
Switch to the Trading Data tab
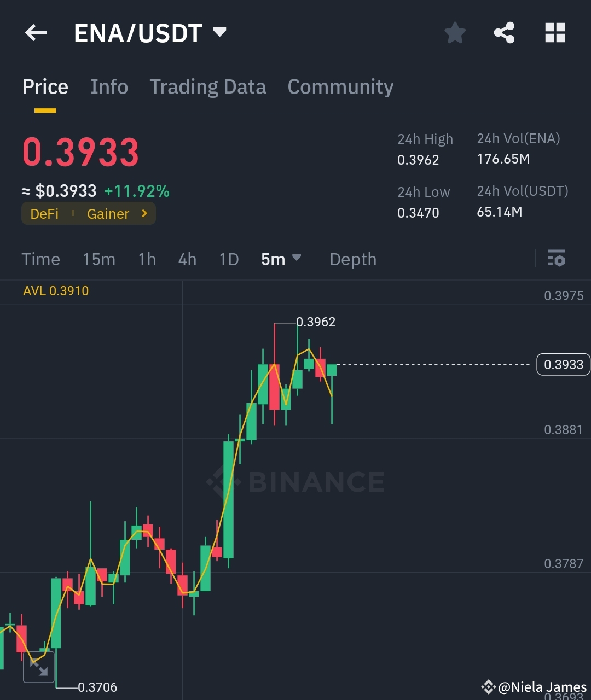pos(207,86)
